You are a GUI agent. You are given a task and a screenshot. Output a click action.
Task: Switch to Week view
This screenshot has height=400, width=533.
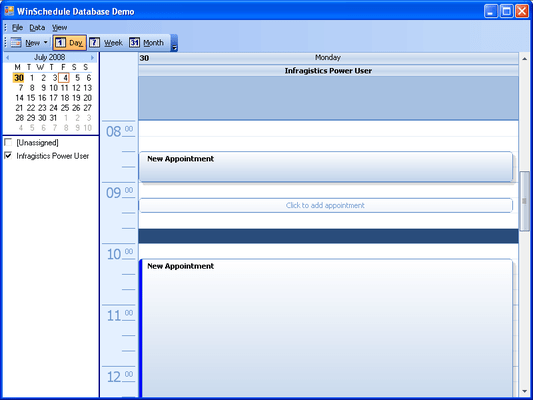point(106,42)
